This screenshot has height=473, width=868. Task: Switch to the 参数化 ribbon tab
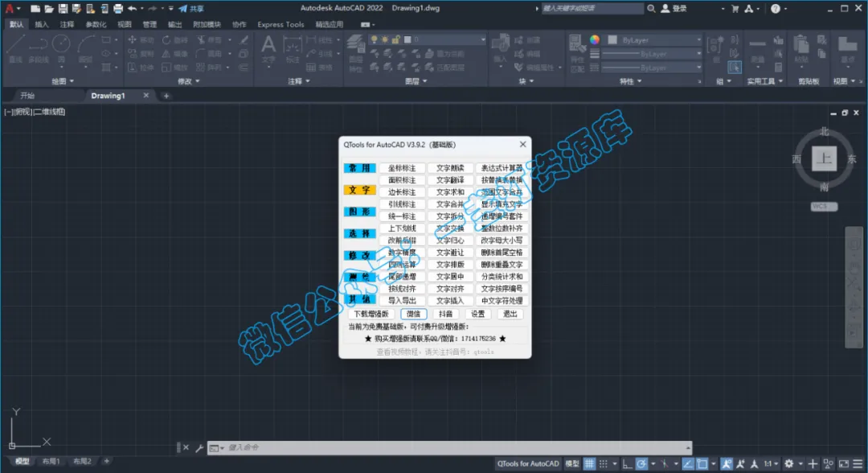[96, 24]
